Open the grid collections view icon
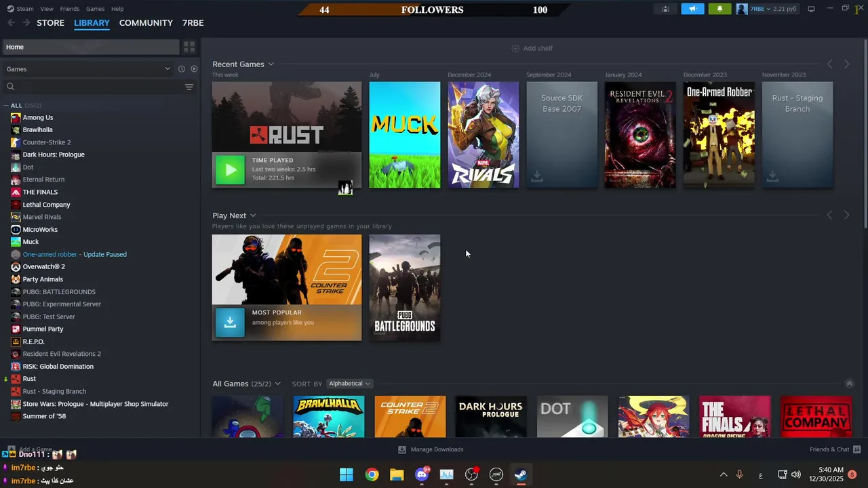 click(x=189, y=47)
